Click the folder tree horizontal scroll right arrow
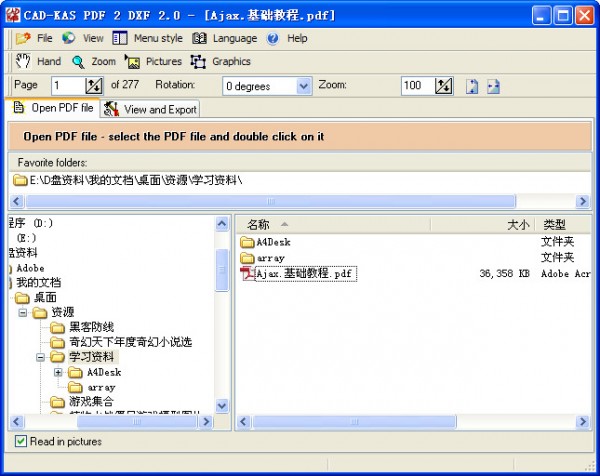600x476 pixels. click(x=206, y=422)
